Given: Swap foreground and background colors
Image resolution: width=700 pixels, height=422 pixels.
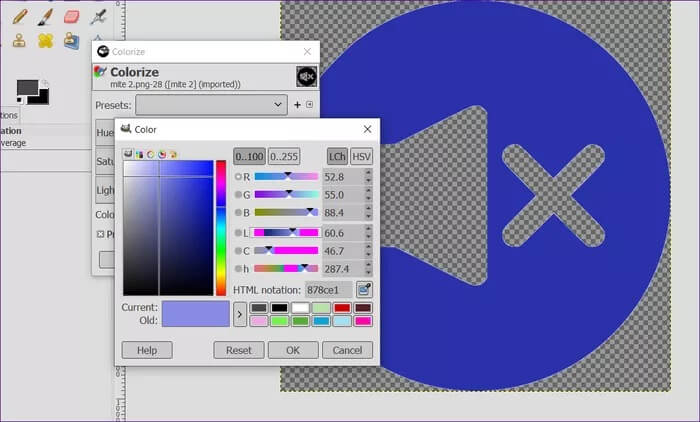Looking at the screenshot, I should (x=45, y=83).
